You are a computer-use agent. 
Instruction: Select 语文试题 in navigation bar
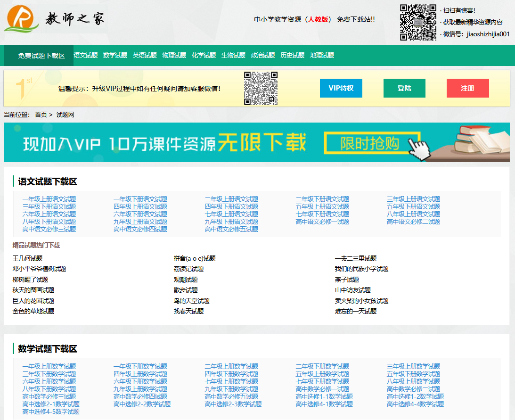(x=86, y=55)
